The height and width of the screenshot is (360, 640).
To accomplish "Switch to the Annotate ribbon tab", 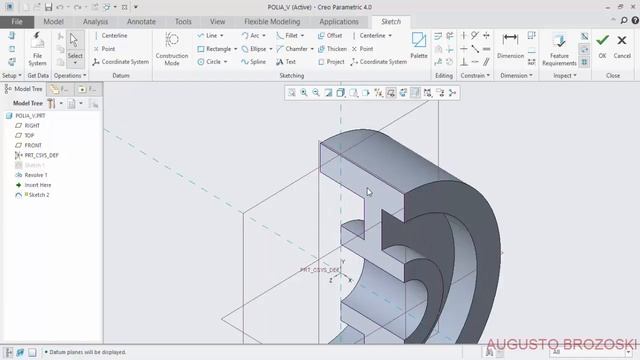I will (141, 22).
